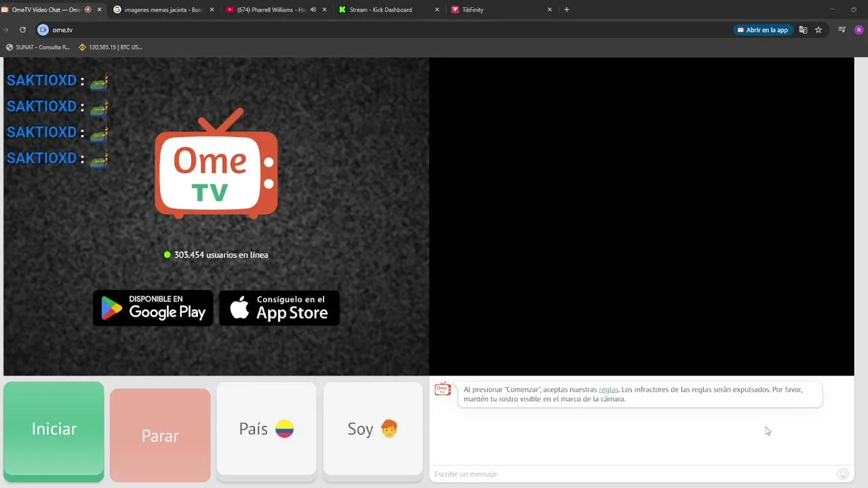Click the Parar button

(160, 435)
